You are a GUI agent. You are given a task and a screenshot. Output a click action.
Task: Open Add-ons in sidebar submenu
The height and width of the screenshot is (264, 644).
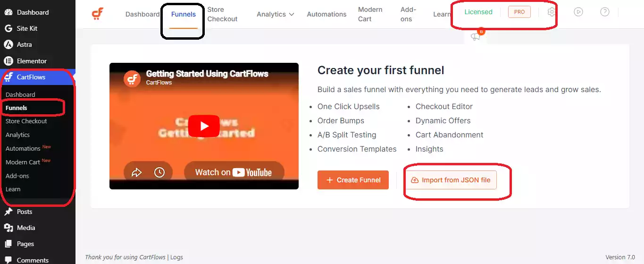point(17,176)
